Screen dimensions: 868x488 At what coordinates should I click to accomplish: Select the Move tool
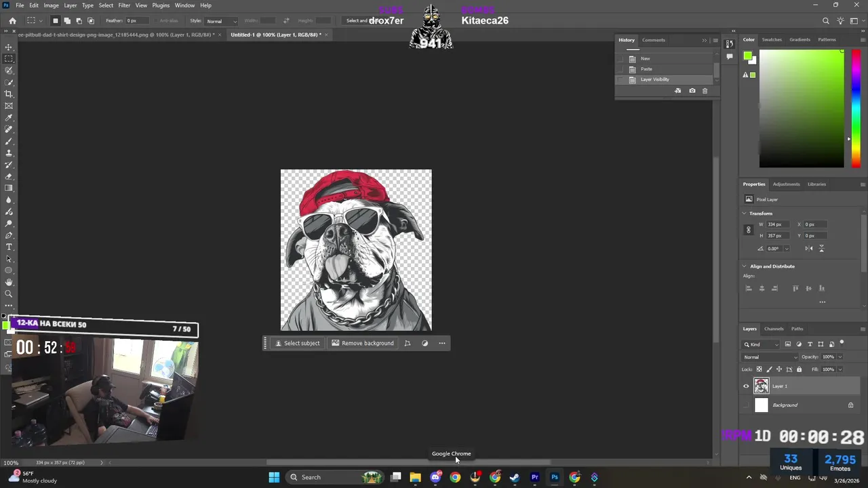tap(9, 47)
